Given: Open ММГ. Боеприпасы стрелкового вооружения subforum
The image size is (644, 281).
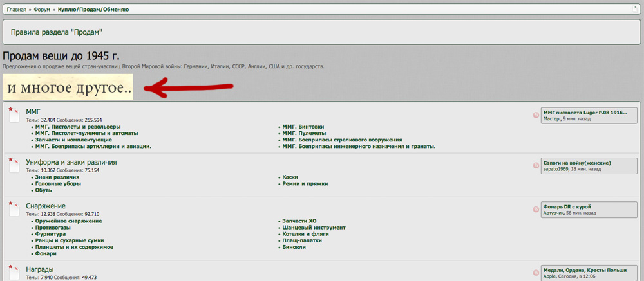Looking at the screenshot, I should point(342,140).
